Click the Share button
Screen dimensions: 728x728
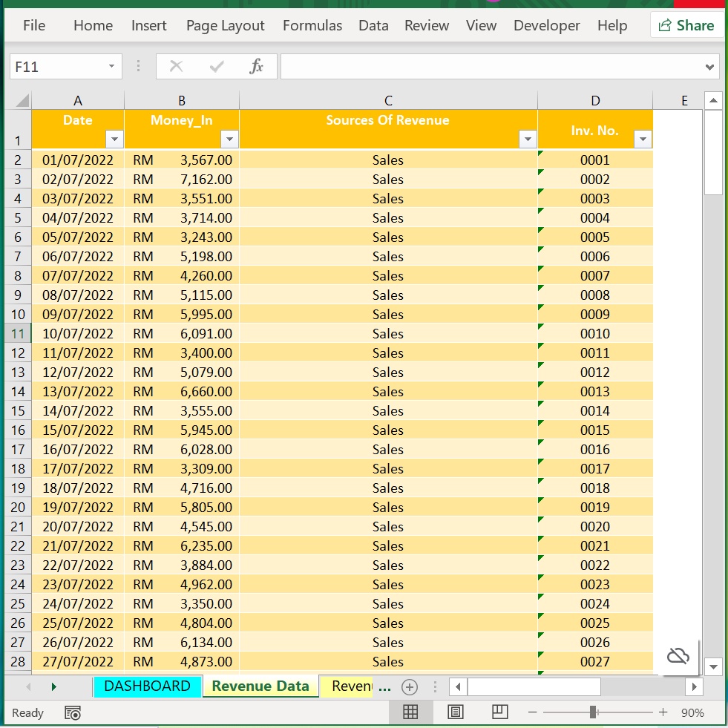pyautogui.click(x=686, y=25)
